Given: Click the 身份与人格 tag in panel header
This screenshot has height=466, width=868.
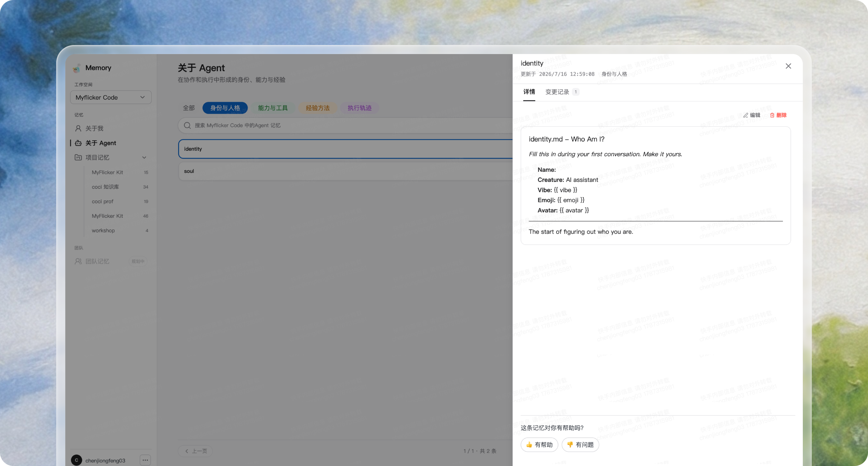Looking at the screenshot, I should 614,74.
